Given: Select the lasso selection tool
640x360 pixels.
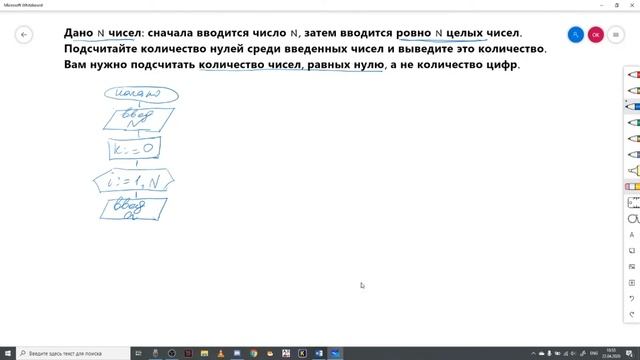Looking at the screenshot, I should [x=633, y=219].
